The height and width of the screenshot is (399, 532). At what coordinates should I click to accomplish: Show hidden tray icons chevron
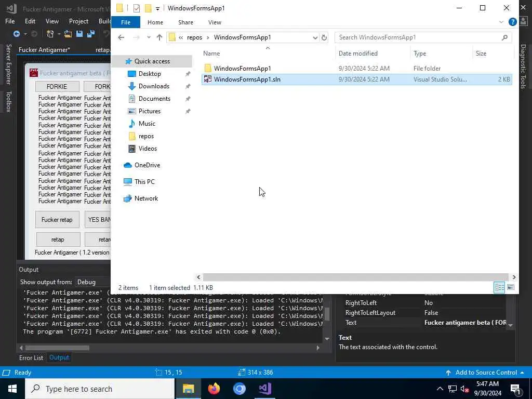pyautogui.click(x=440, y=389)
